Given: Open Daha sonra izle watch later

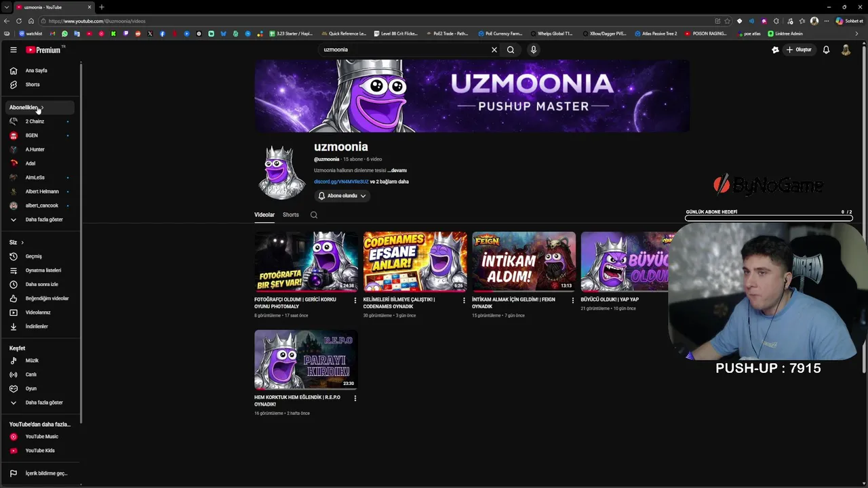Looking at the screenshot, I should click(x=41, y=285).
